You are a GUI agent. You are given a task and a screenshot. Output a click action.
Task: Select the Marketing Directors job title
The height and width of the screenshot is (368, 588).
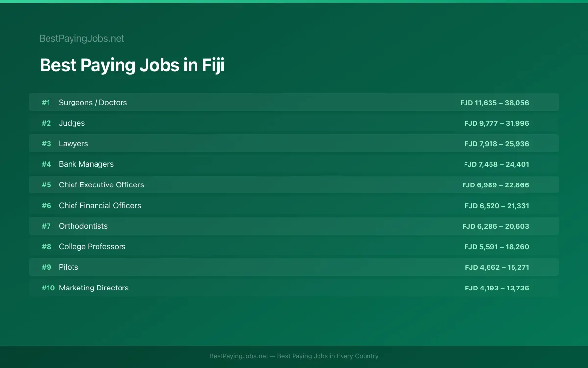[x=94, y=288]
